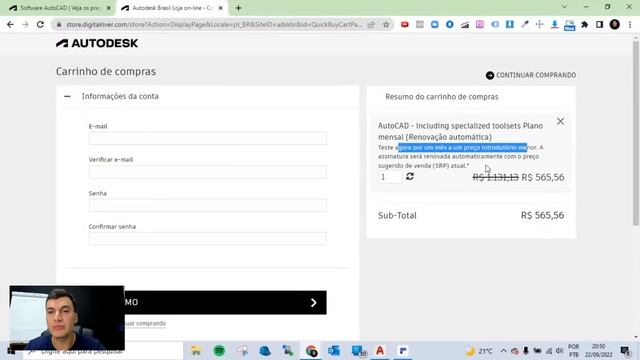
Task: Open the Extensions puzzle menu
Action: point(584,24)
